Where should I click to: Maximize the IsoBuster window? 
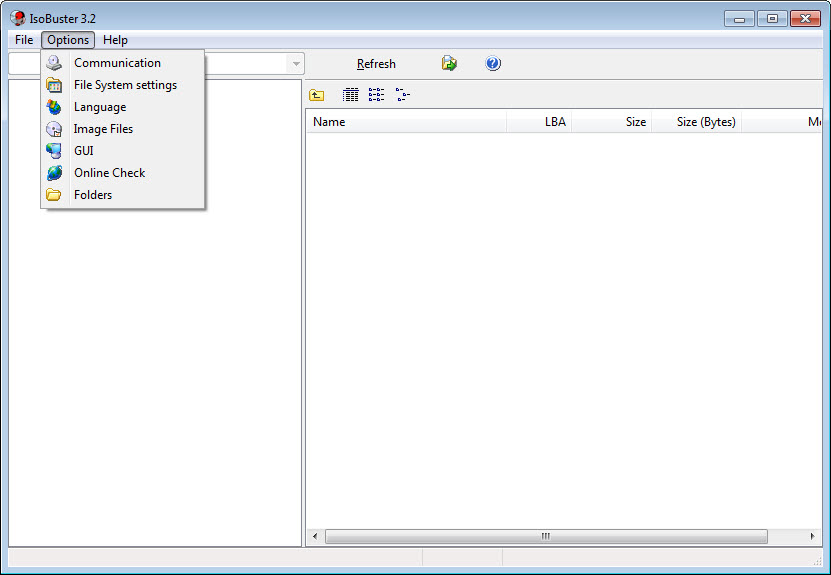tap(772, 19)
